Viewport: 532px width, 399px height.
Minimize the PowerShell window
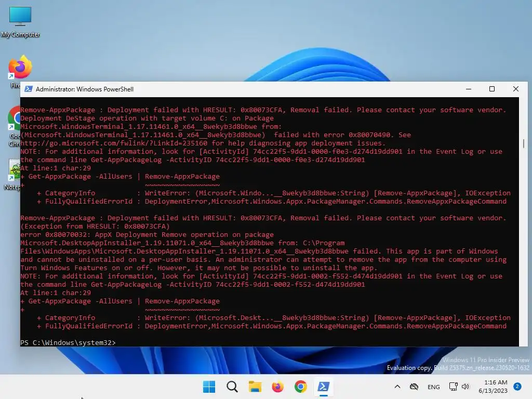[x=469, y=89]
